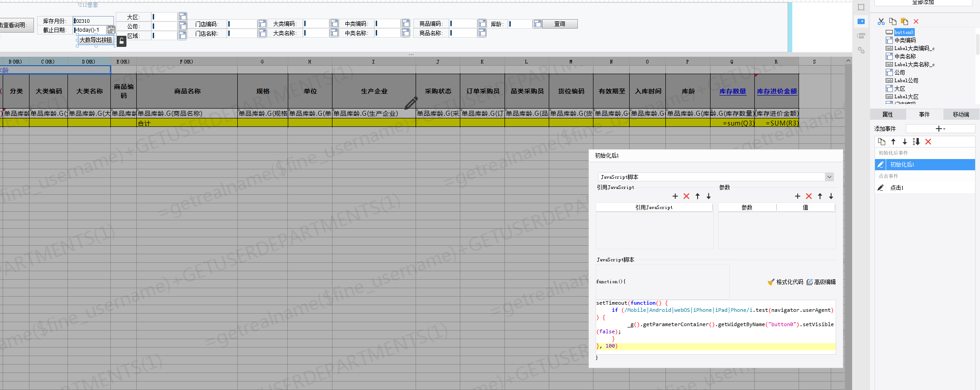Move referenced JavaScript up

pos(698,196)
